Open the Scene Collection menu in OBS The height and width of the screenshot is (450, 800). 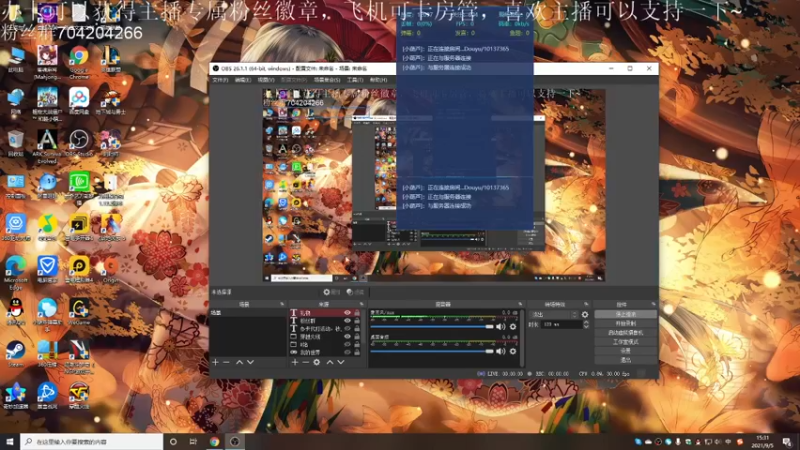click(x=327, y=80)
